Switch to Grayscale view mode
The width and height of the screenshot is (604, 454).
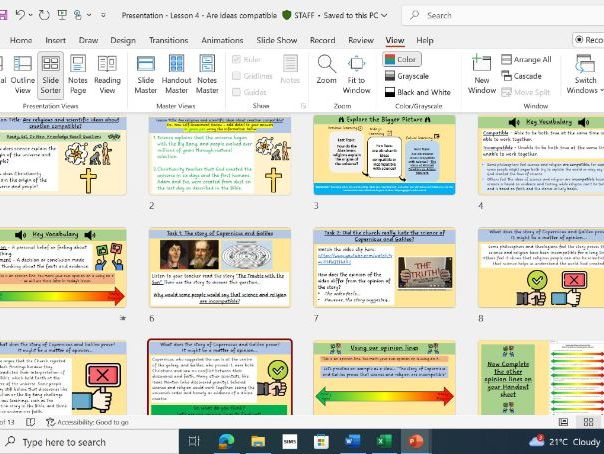(x=407, y=76)
